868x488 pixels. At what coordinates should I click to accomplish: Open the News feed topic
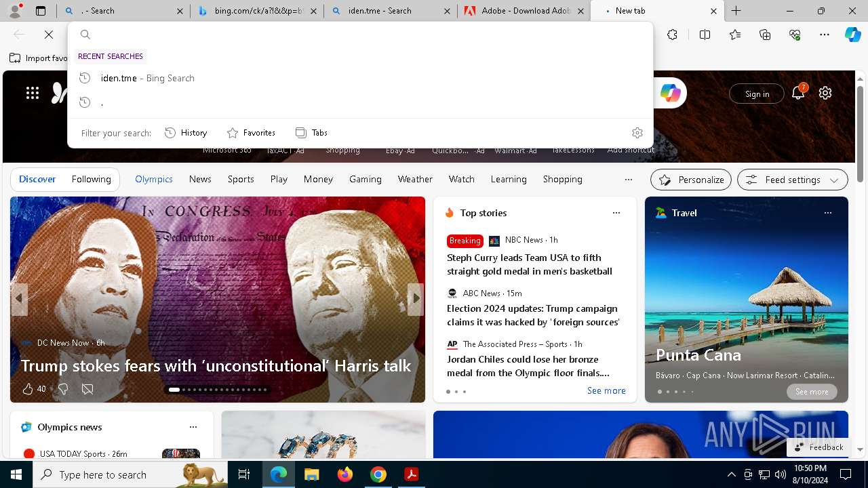click(200, 179)
